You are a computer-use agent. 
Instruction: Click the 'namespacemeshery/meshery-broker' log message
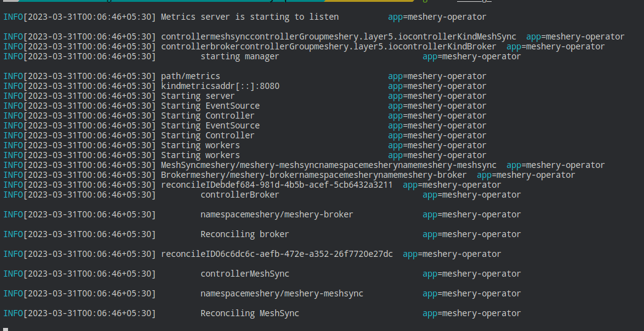click(x=277, y=214)
